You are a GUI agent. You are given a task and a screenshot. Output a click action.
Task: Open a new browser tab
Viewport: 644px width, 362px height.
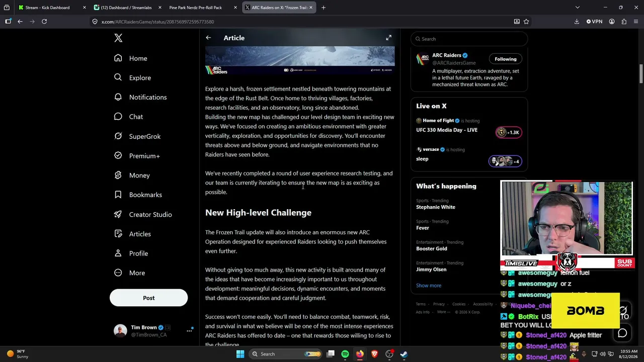(x=323, y=8)
